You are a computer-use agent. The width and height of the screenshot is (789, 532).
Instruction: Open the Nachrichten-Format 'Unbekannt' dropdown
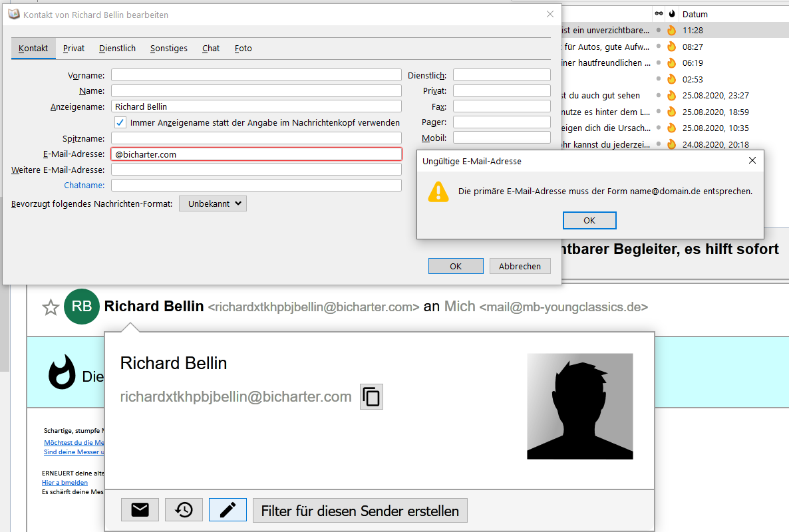click(x=213, y=203)
